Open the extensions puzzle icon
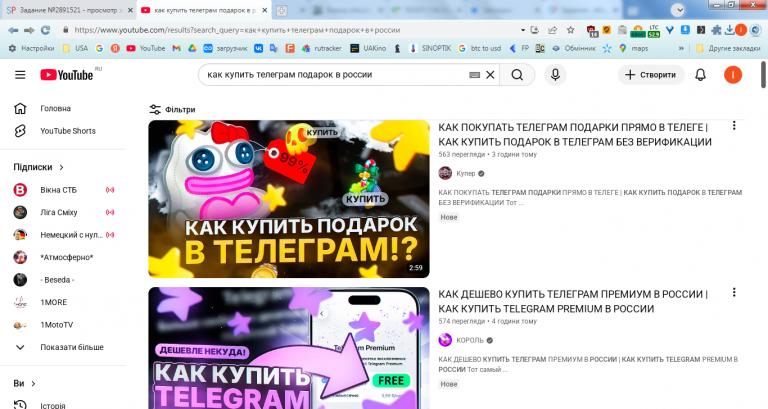Viewport: 768px width, 409px height. click(x=716, y=30)
